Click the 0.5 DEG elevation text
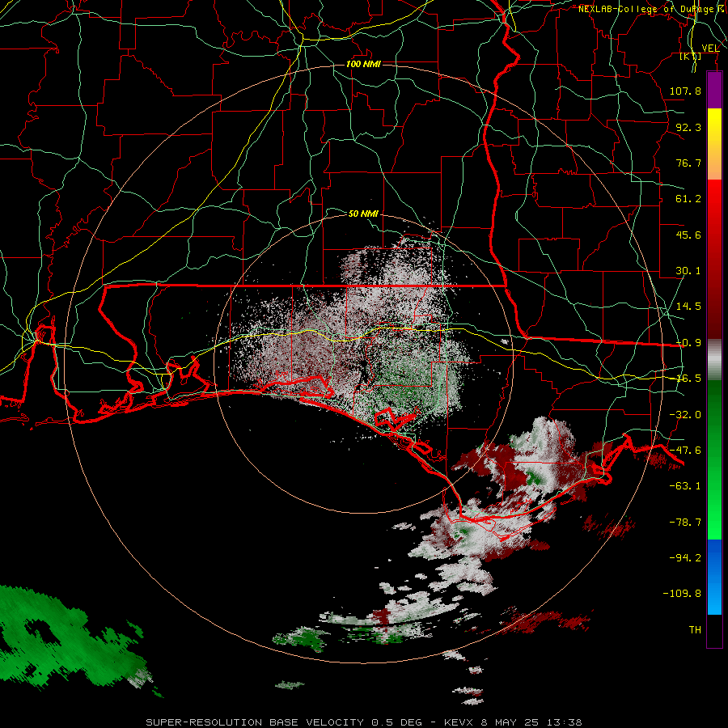 pos(396,722)
